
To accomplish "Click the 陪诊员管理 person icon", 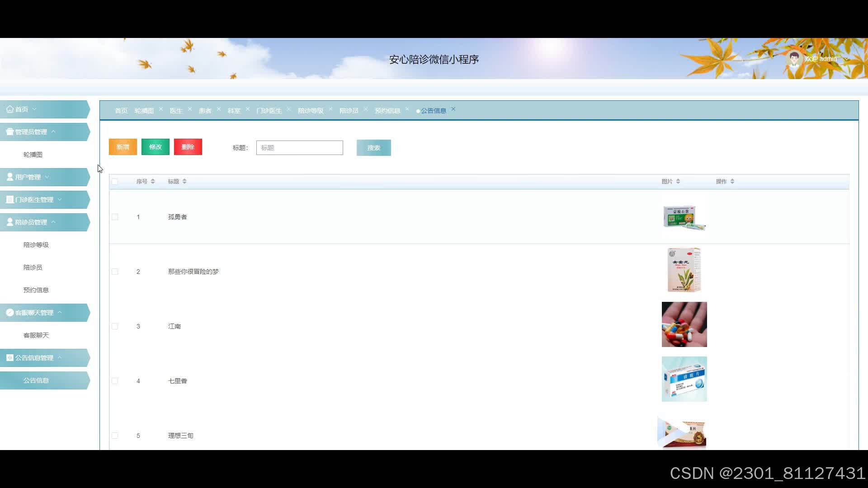I will pyautogui.click(x=10, y=222).
